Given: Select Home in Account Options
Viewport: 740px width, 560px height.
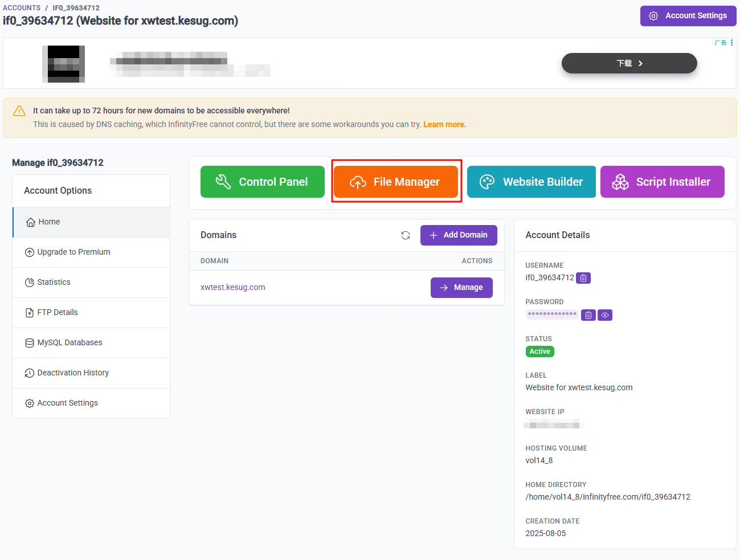Looking at the screenshot, I should click(x=49, y=222).
